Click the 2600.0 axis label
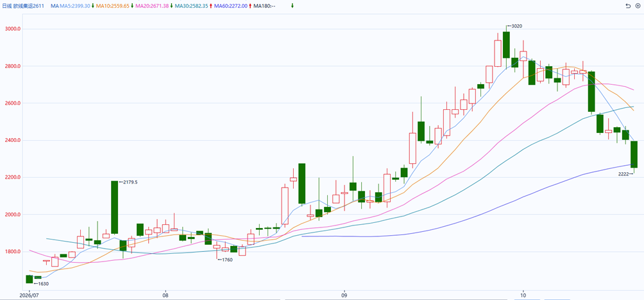Viewport: 644px width, 300px height. [x=12, y=103]
